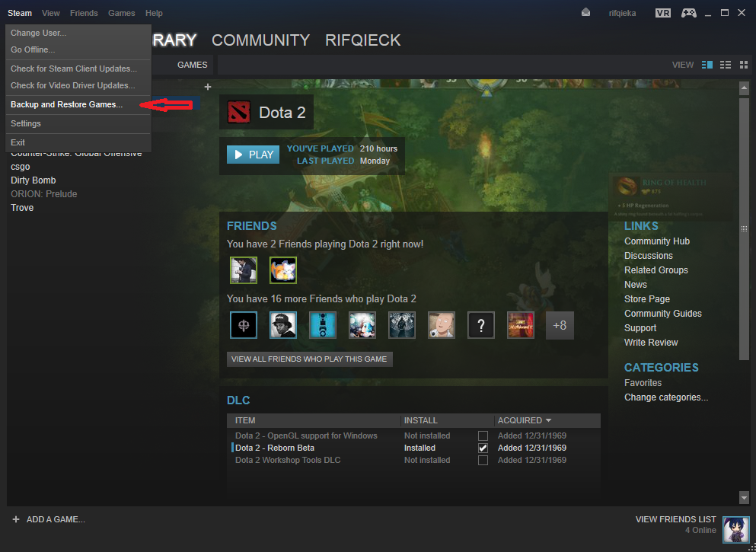Switch to grid view layout icon
The height and width of the screenshot is (552, 756).
coord(744,65)
